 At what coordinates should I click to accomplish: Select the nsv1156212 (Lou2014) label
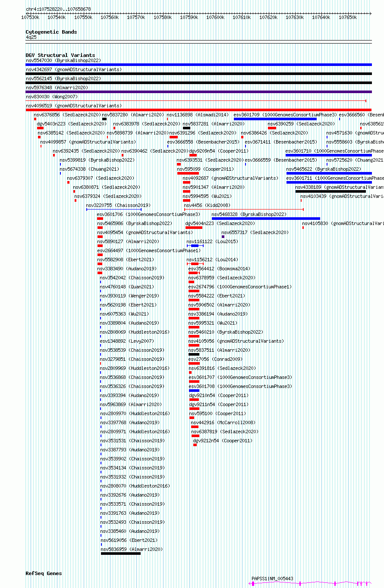212,260
